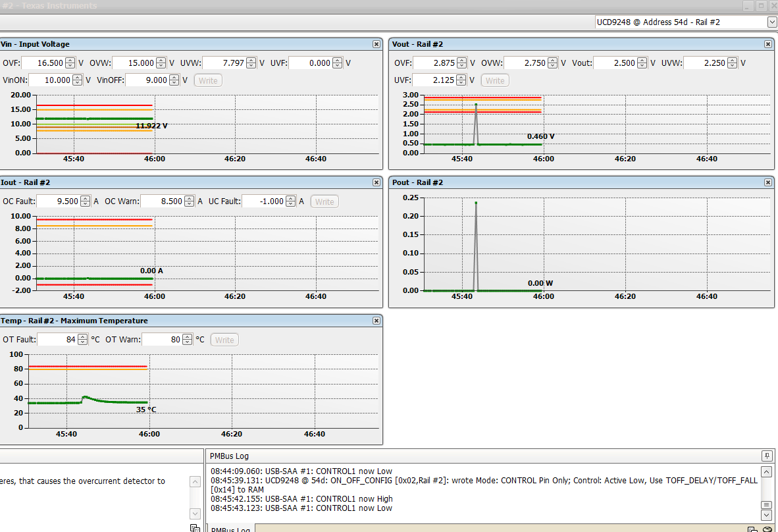Screen dimensions: 778x532
Task: Click the 0.00 W power reading
Action: click(x=540, y=283)
